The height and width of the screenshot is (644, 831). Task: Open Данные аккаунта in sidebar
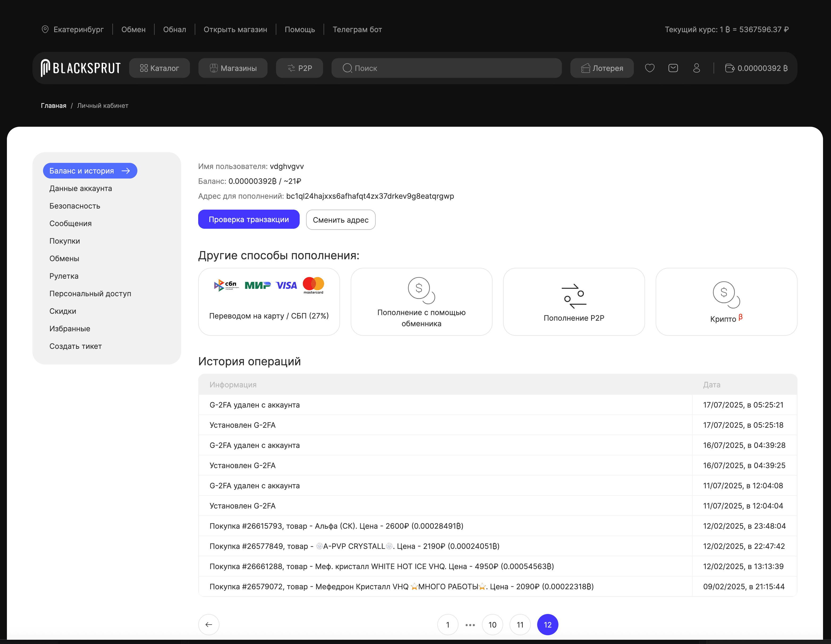coord(80,188)
